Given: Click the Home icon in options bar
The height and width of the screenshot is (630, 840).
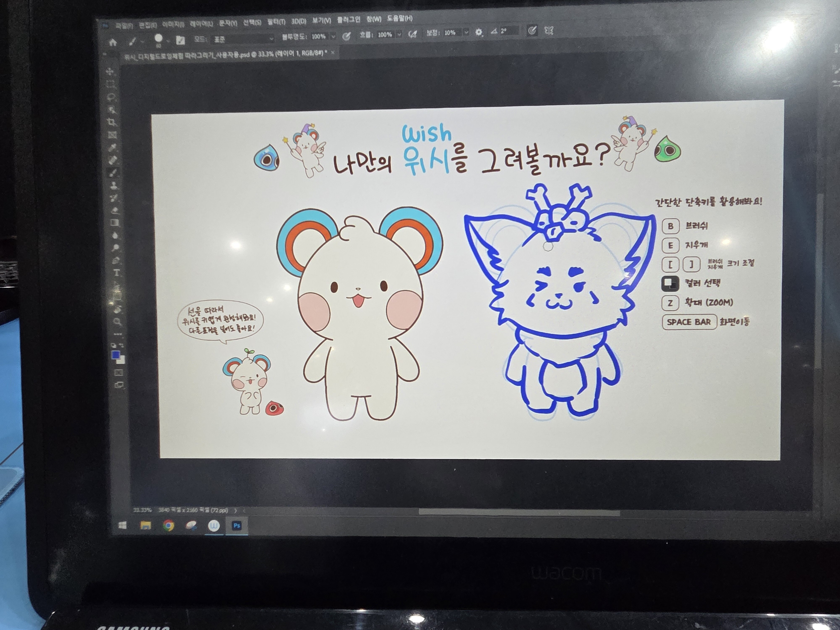Looking at the screenshot, I should click(113, 42).
